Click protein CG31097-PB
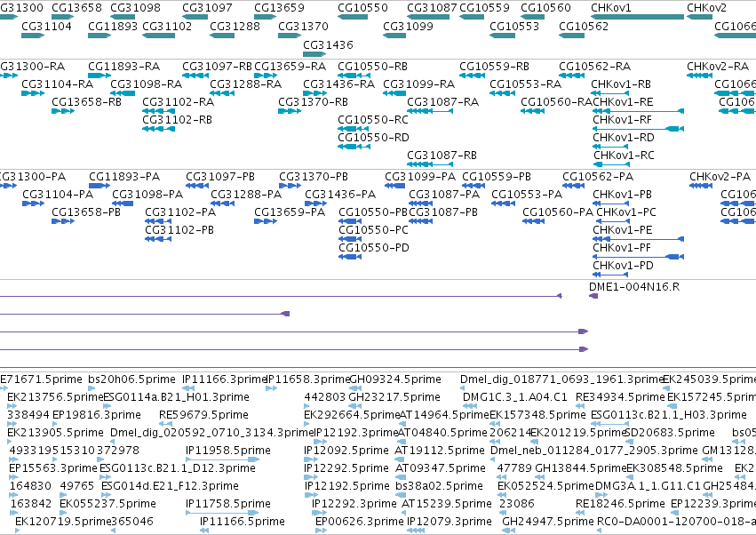 coord(220,177)
